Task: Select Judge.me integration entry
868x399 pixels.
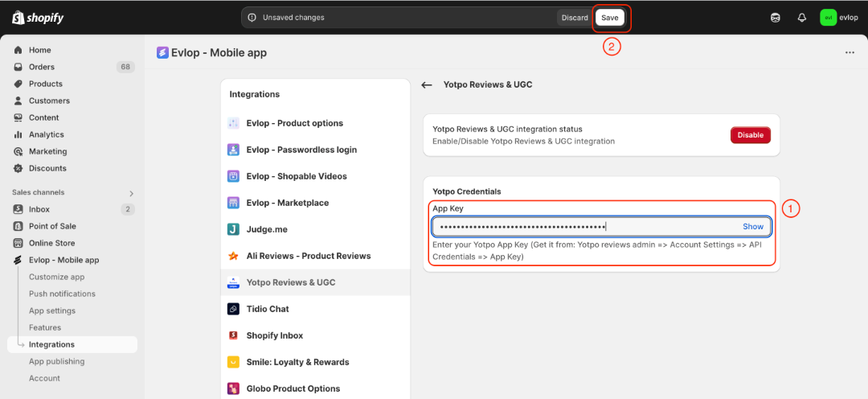Action: tap(316, 229)
